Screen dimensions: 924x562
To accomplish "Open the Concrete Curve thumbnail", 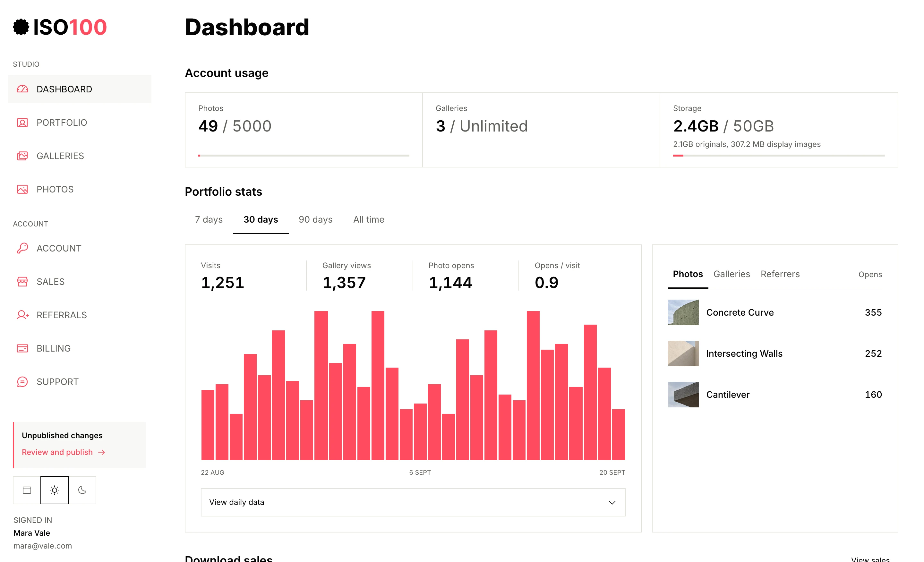I will click(683, 312).
